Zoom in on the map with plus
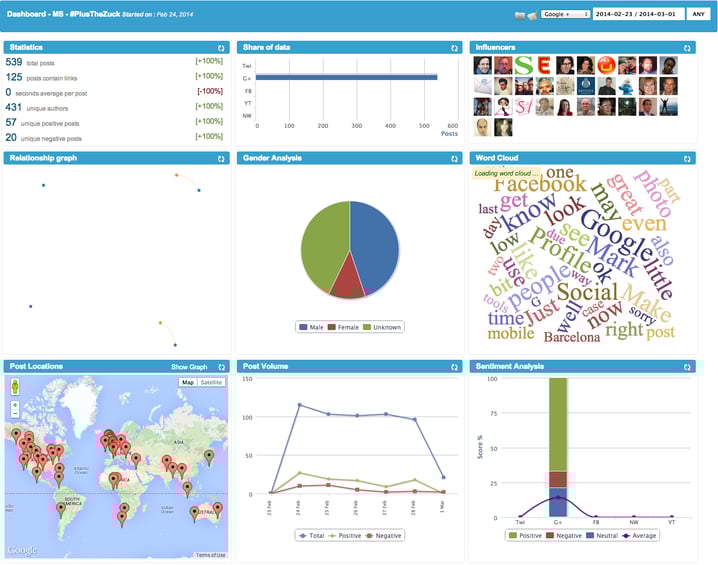 15,405
